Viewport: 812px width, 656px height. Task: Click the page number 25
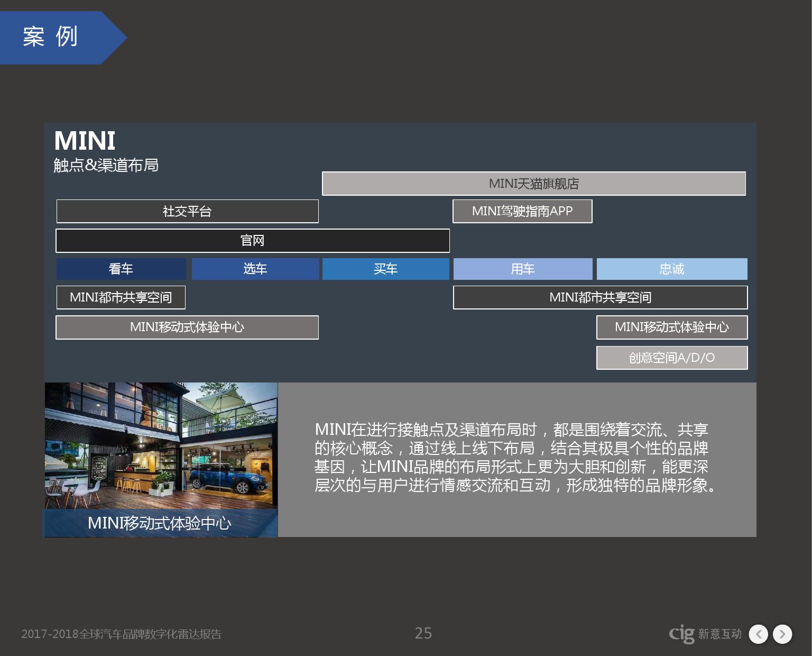tap(423, 633)
